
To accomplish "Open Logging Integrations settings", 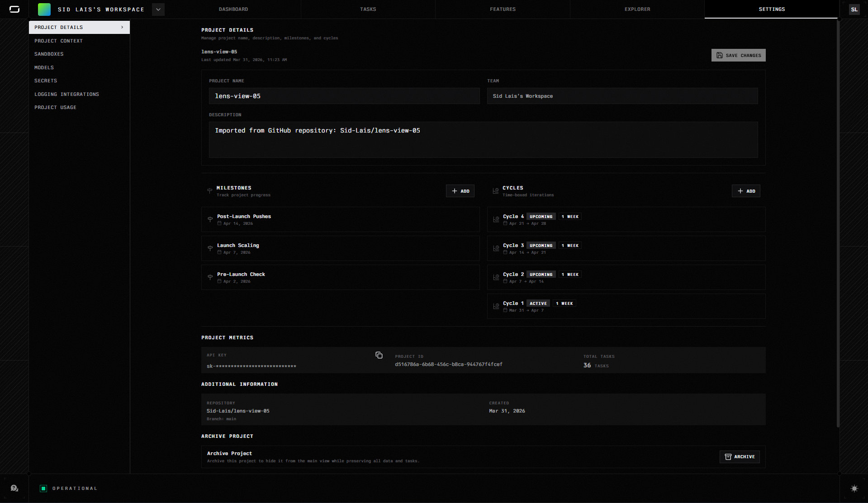I will tap(79, 94).
